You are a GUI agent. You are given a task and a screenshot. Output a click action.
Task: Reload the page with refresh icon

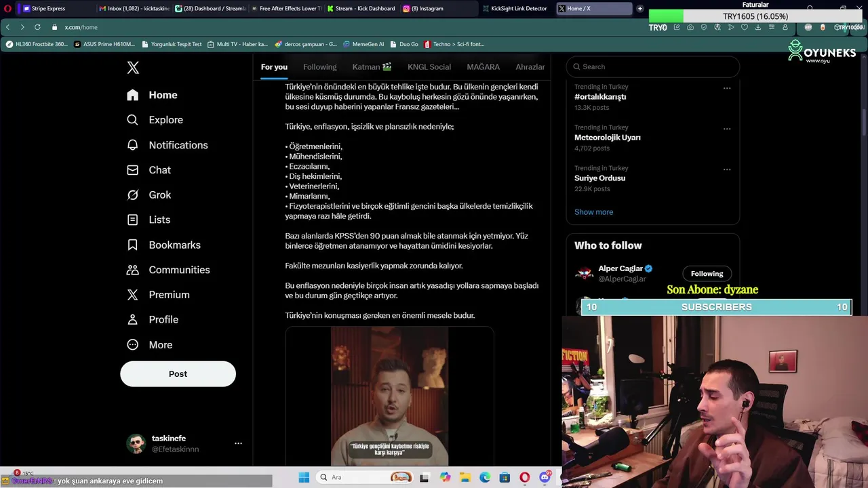(x=37, y=27)
